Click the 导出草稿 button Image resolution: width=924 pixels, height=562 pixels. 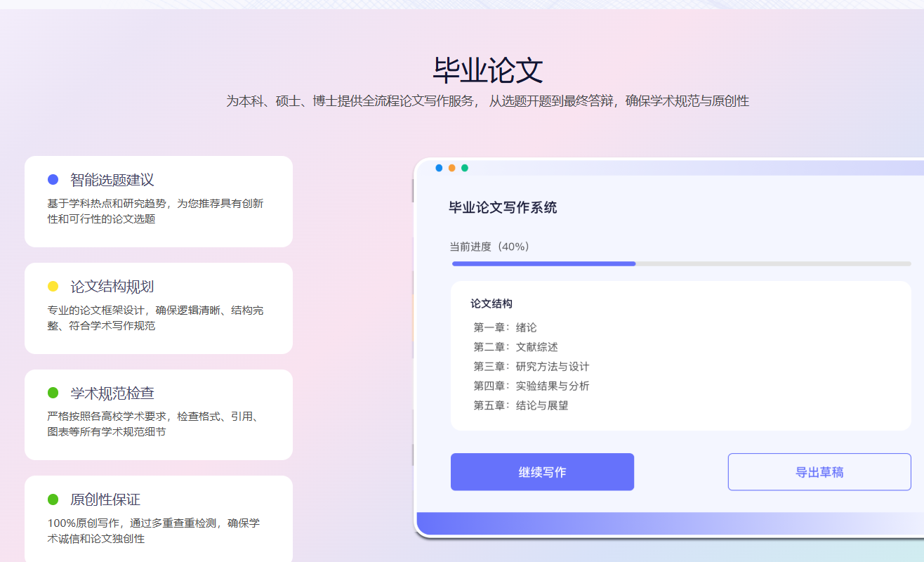pos(819,472)
